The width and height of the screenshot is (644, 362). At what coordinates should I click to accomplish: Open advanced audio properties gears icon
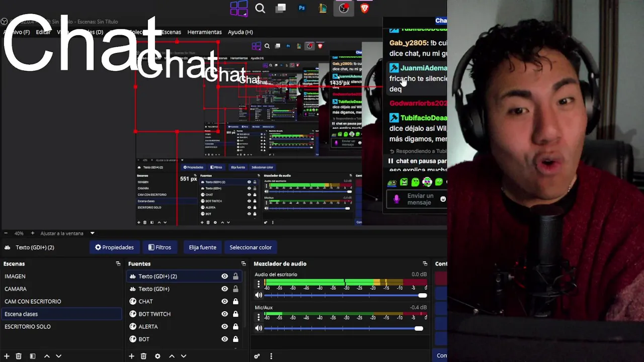(257, 356)
